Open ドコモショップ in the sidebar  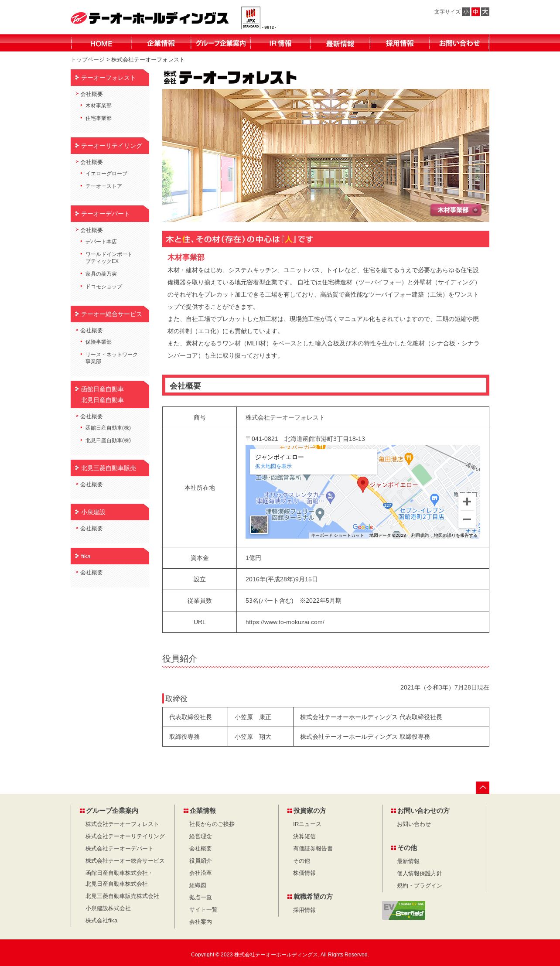(x=104, y=287)
